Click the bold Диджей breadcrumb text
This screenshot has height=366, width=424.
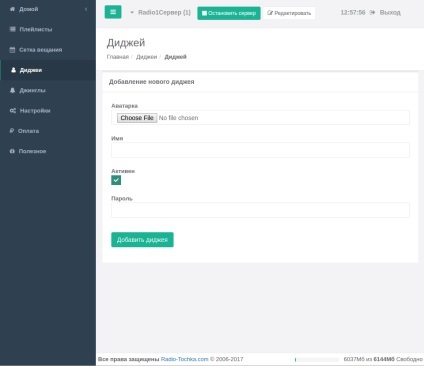(x=175, y=57)
